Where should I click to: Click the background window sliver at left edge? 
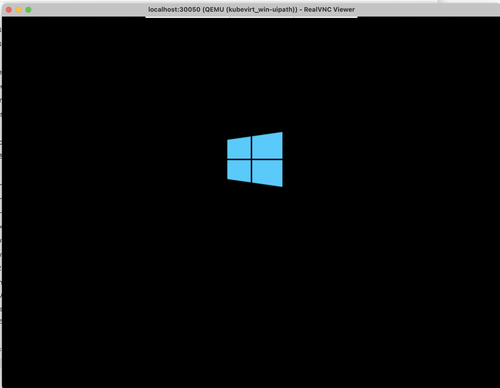click(1, 200)
